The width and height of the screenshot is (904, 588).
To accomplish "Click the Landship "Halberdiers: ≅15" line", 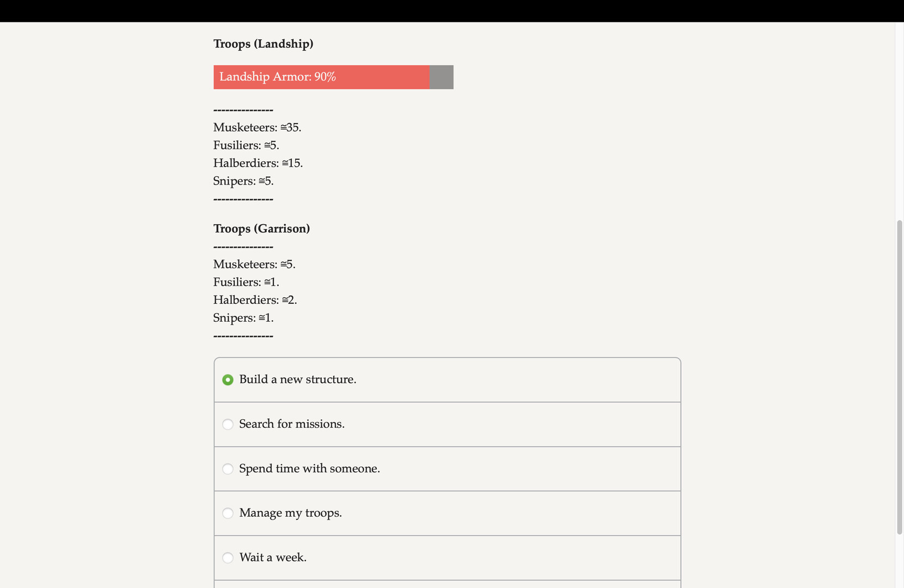I will (258, 163).
